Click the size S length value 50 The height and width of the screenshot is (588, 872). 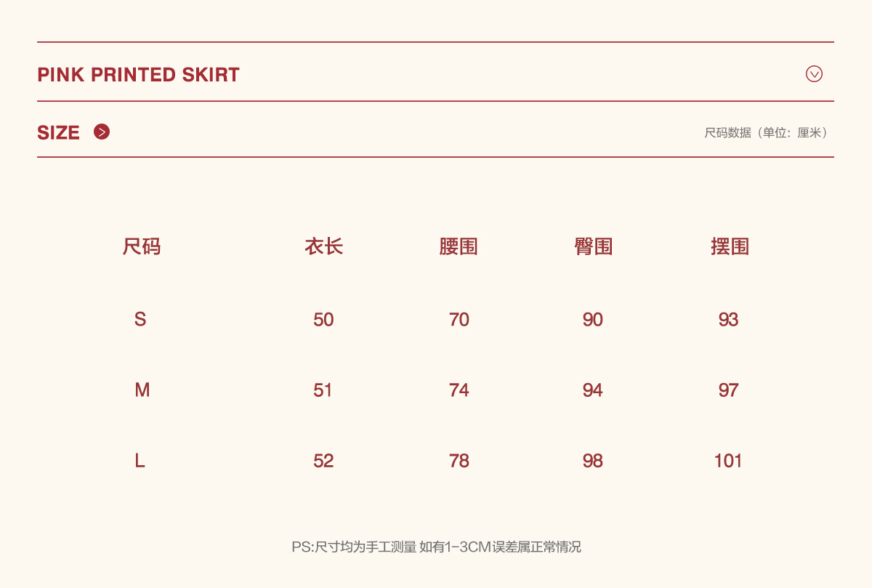click(323, 320)
